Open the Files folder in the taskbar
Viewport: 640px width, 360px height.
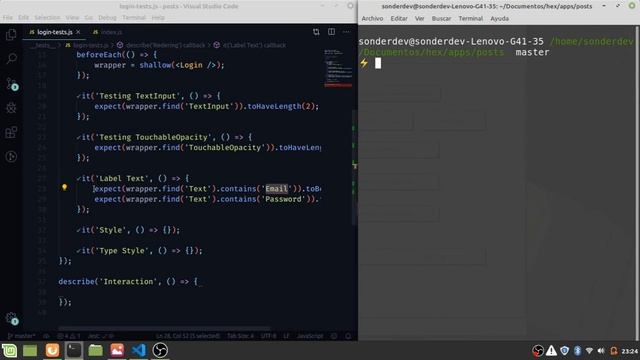[x=96, y=350]
